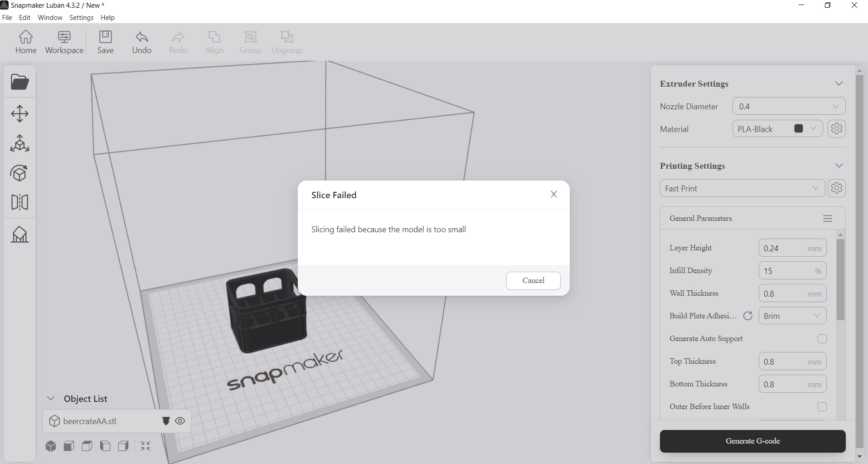This screenshot has width=868, height=464.
Task: Hide beercrateAA.stl with the eye toggle
Action: tap(180, 421)
